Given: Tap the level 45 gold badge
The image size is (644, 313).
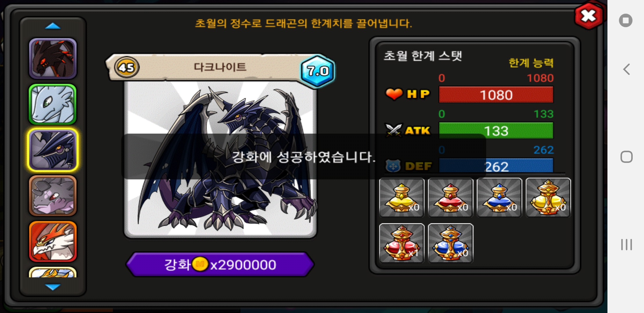Looking at the screenshot, I should coord(127,68).
